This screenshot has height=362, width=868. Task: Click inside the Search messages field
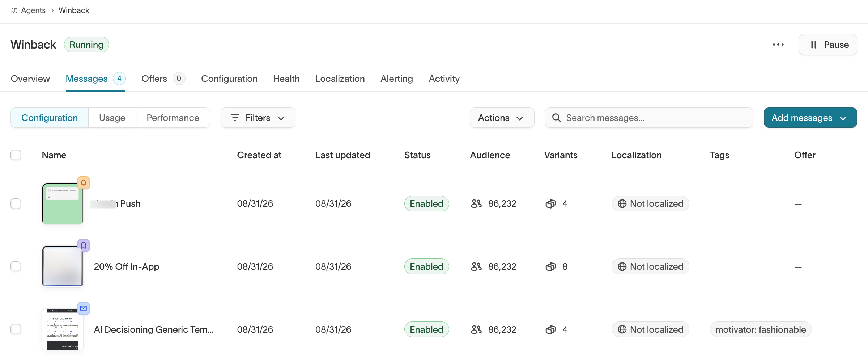tap(649, 118)
